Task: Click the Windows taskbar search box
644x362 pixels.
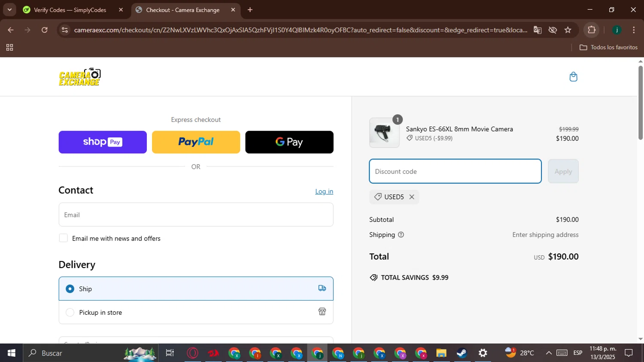Action: pos(90,353)
